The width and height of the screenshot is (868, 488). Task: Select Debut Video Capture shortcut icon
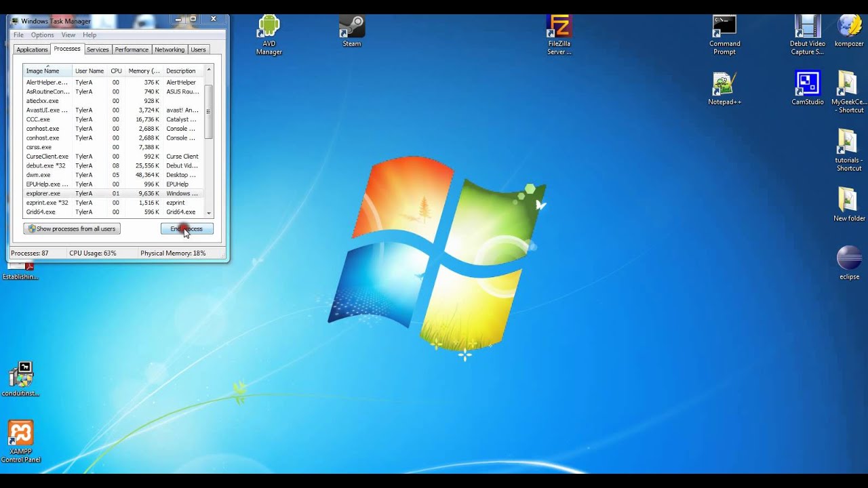click(807, 35)
